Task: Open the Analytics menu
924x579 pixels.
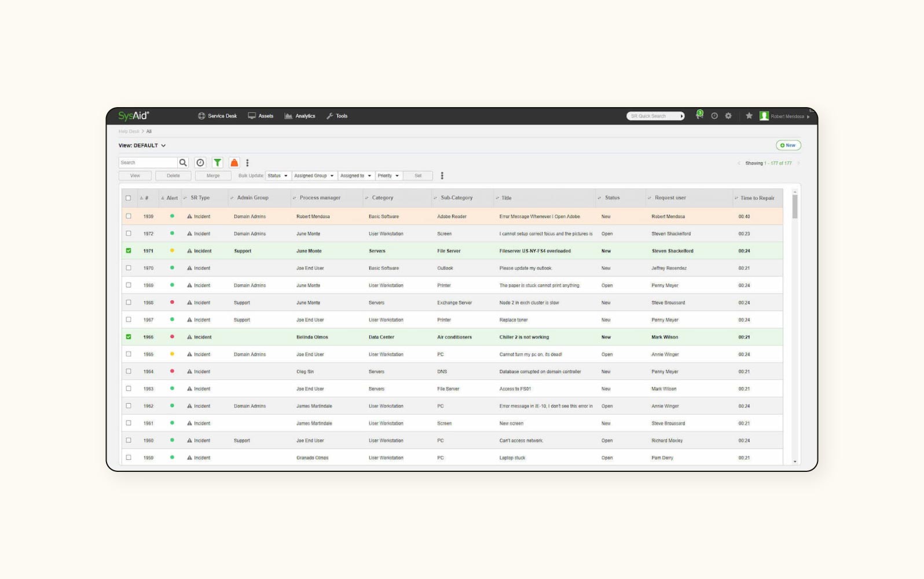Action: coord(300,116)
